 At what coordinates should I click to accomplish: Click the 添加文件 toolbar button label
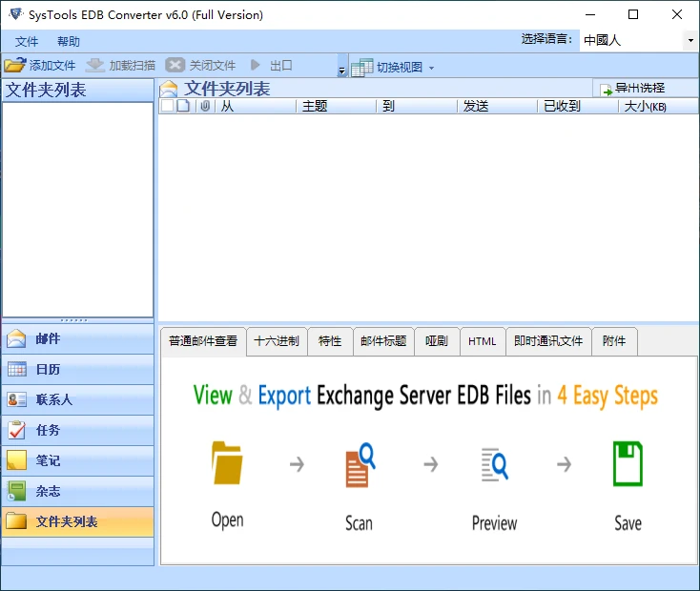[52, 66]
